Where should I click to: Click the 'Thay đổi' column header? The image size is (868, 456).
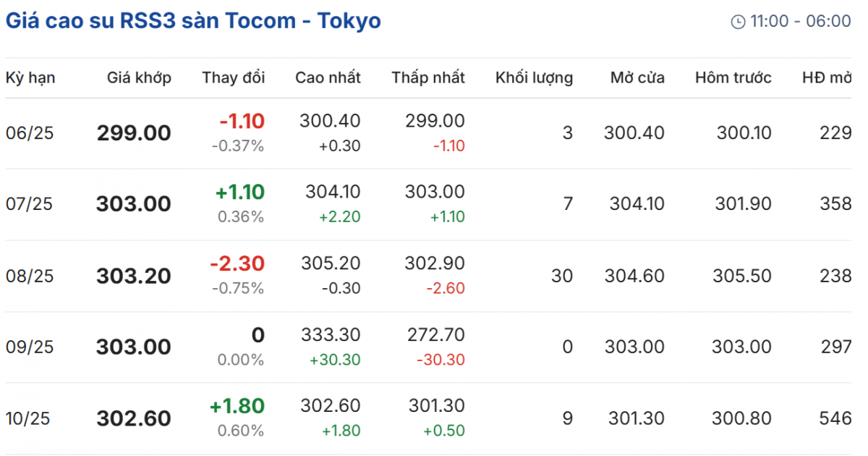pos(234,78)
